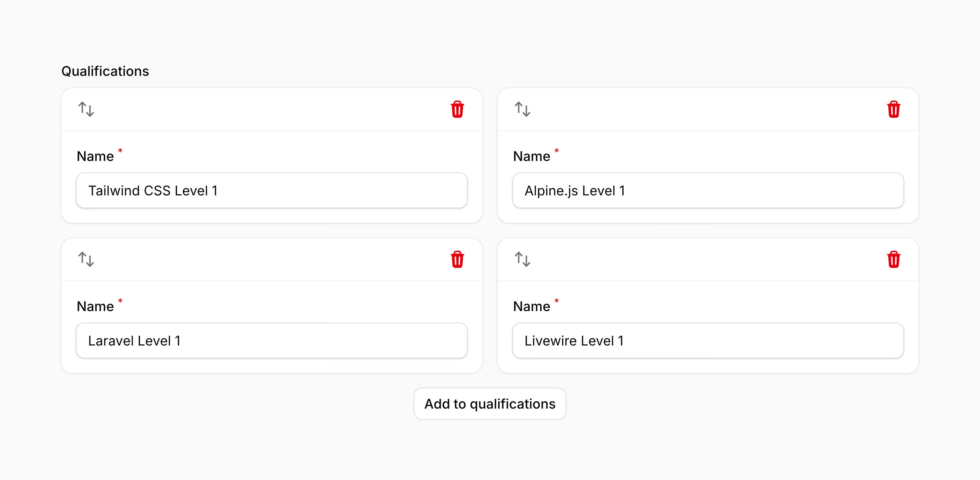Screen dimensions: 980x480
Task: Click the red asterisk on Tailwind's Name label
Action: [120, 151]
